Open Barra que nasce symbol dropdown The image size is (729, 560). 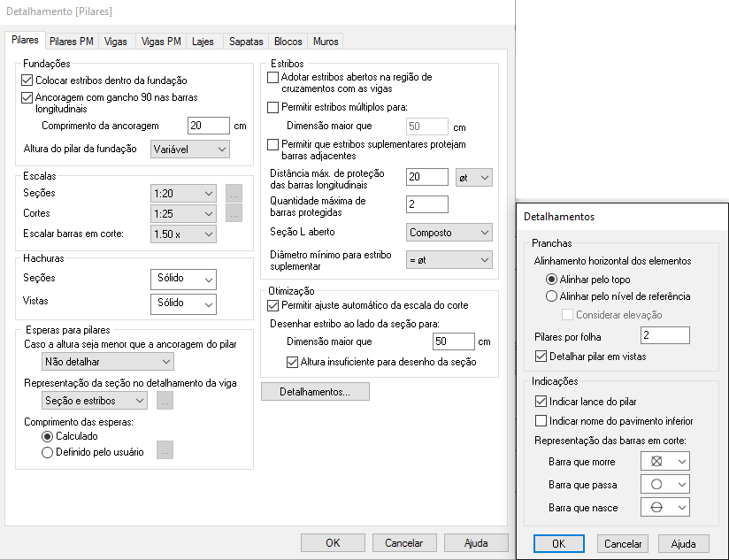click(664, 508)
